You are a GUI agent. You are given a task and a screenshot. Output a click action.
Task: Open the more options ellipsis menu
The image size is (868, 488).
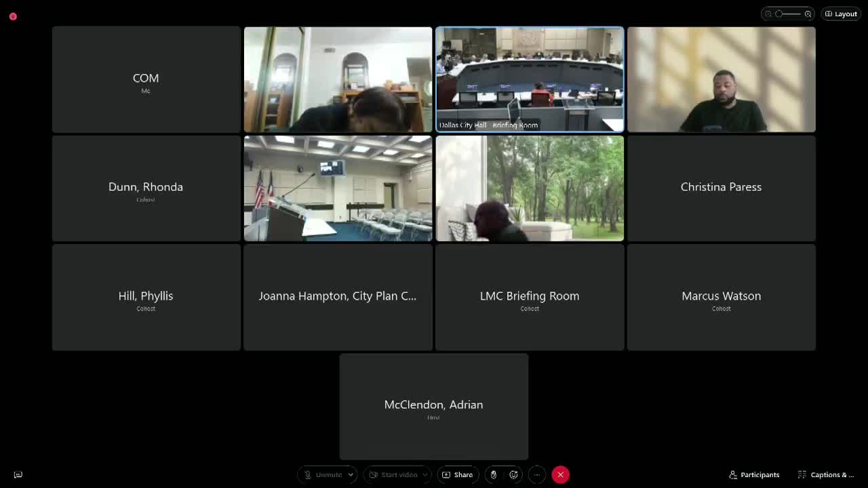pyautogui.click(x=536, y=474)
